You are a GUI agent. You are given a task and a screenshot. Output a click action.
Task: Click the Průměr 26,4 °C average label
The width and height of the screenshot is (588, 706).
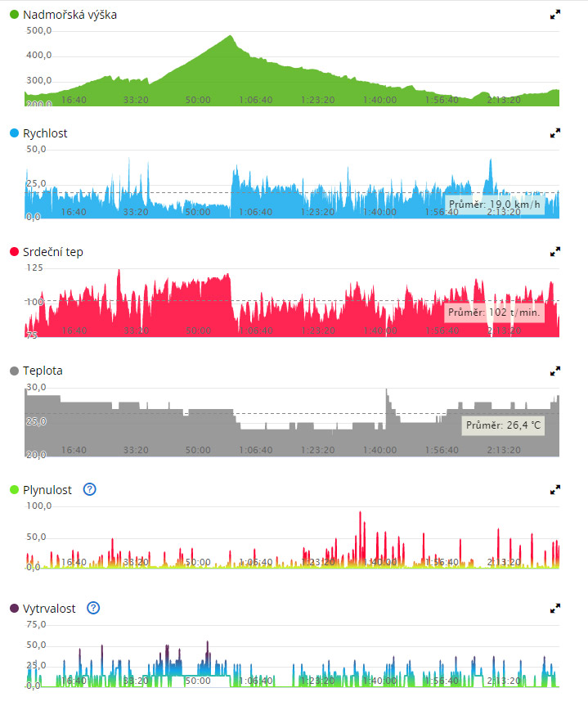point(503,425)
